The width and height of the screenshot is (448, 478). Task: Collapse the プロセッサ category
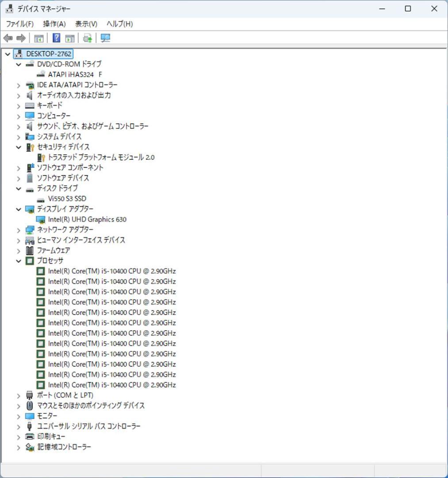click(18, 261)
